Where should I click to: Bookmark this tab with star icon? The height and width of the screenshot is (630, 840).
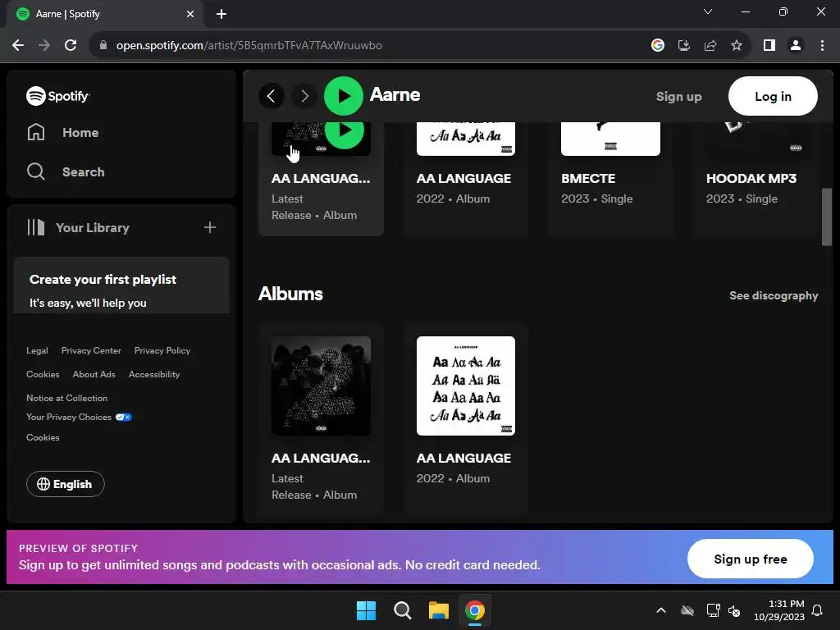(x=737, y=46)
